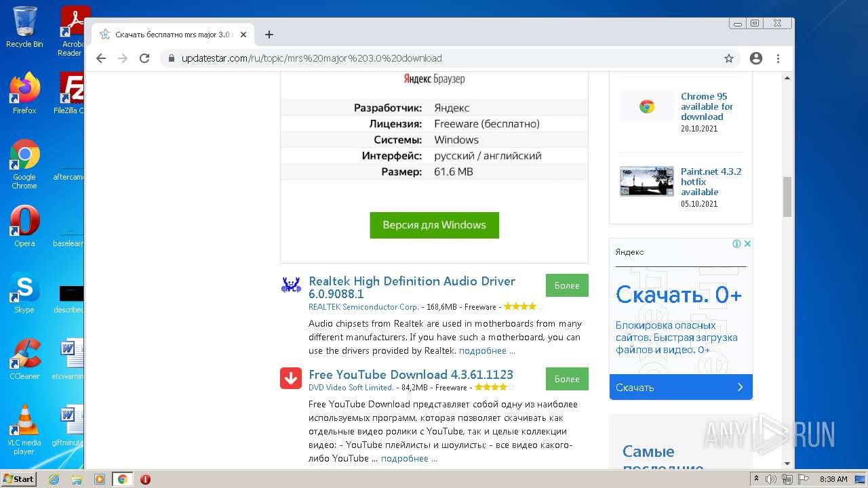Open a new browser tab
The height and width of the screenshot is (488, 868).
(269, 35)
